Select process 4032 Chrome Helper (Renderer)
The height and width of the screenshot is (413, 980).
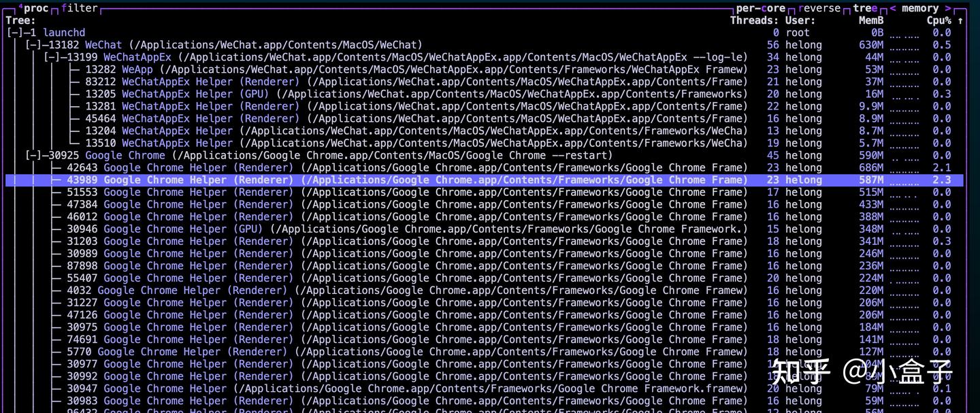click(485, 290)
